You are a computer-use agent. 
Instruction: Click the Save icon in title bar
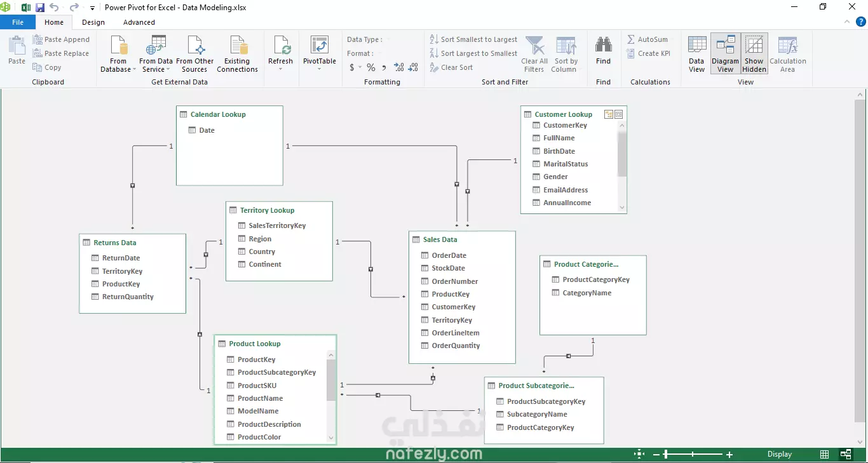[40, 8]
